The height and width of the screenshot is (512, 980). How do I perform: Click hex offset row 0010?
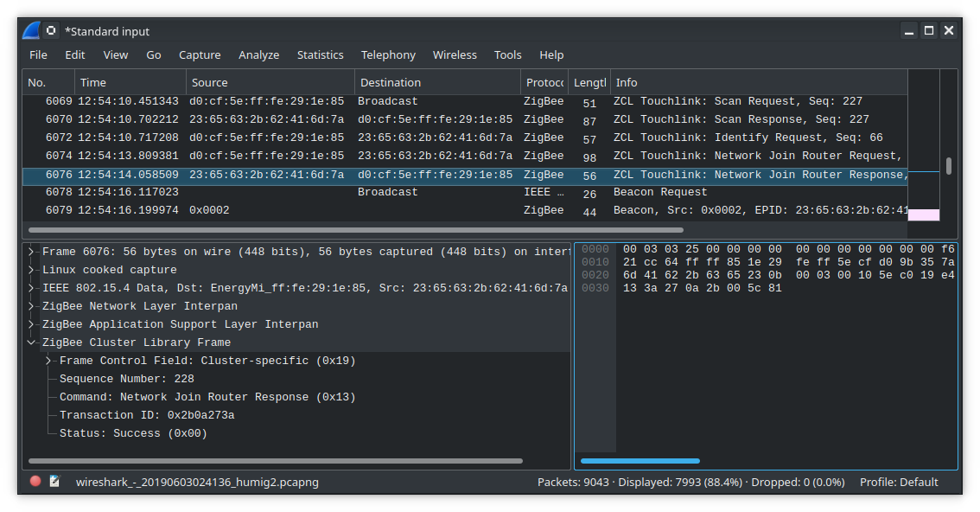pyautogui.click(x=595, y=262)
